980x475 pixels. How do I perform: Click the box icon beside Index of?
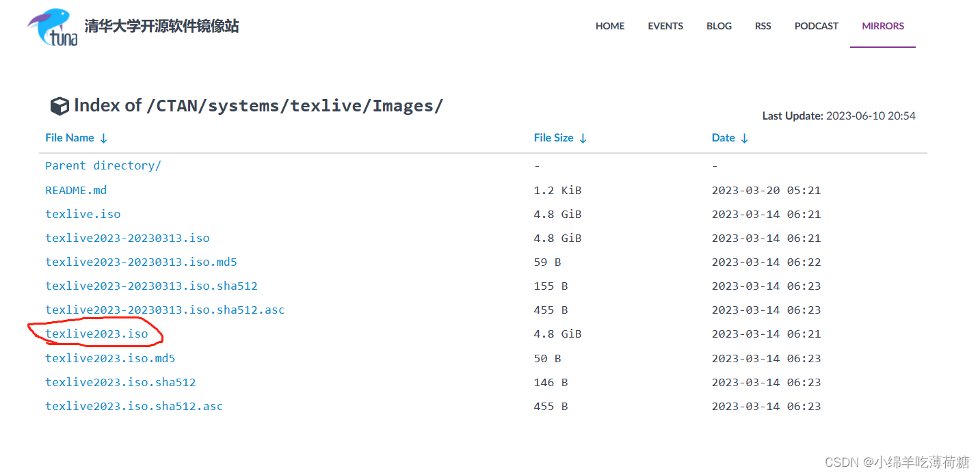(x=59, y=107)
